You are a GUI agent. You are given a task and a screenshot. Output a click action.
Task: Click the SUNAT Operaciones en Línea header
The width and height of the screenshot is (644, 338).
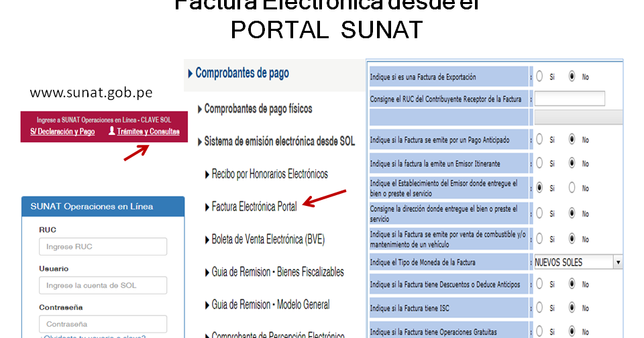(103, 207)
